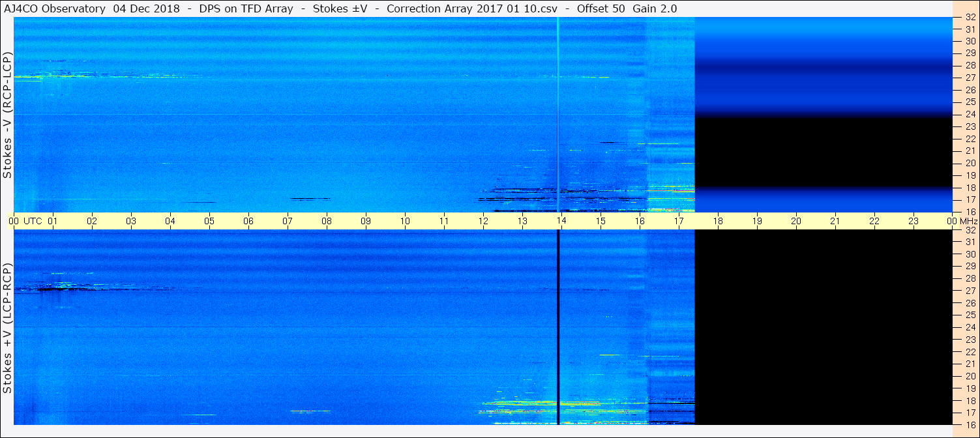The height and width of the screenshot is (438, 980).
Task: Jump to the 03 hour marker
Action: 131,221
